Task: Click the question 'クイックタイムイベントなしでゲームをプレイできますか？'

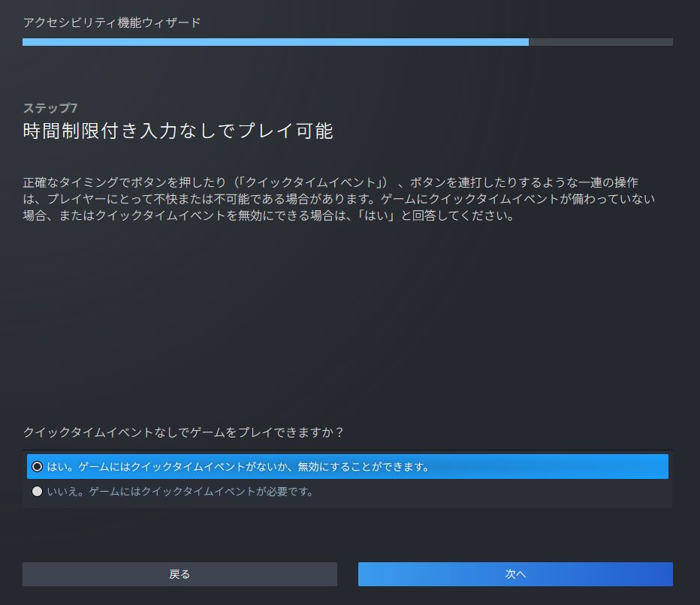Action: [183, 432]
